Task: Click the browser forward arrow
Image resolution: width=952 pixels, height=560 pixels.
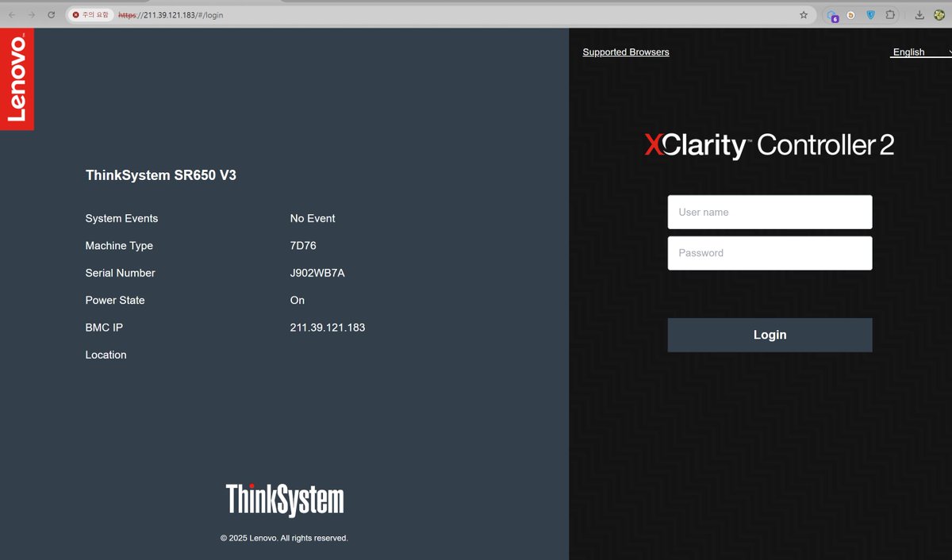Action: pyautogui.click(x=32, y=14)
